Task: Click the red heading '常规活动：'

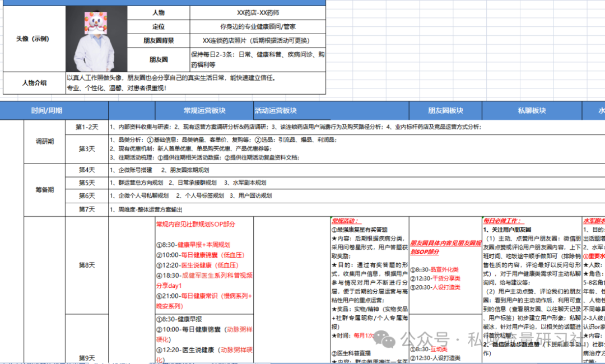Action: pyautogui.click(x=347, y=221)
